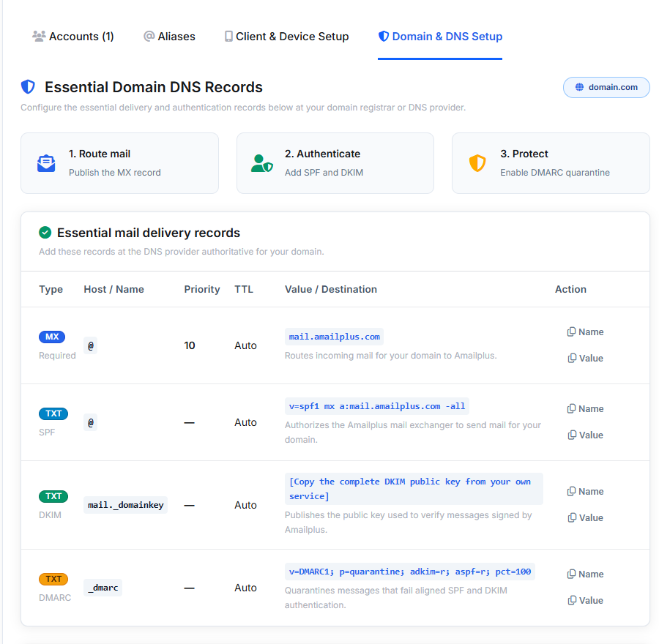
Task: Click the Host / Name column header
Action: pyautogui.click(x=114, y=290)
